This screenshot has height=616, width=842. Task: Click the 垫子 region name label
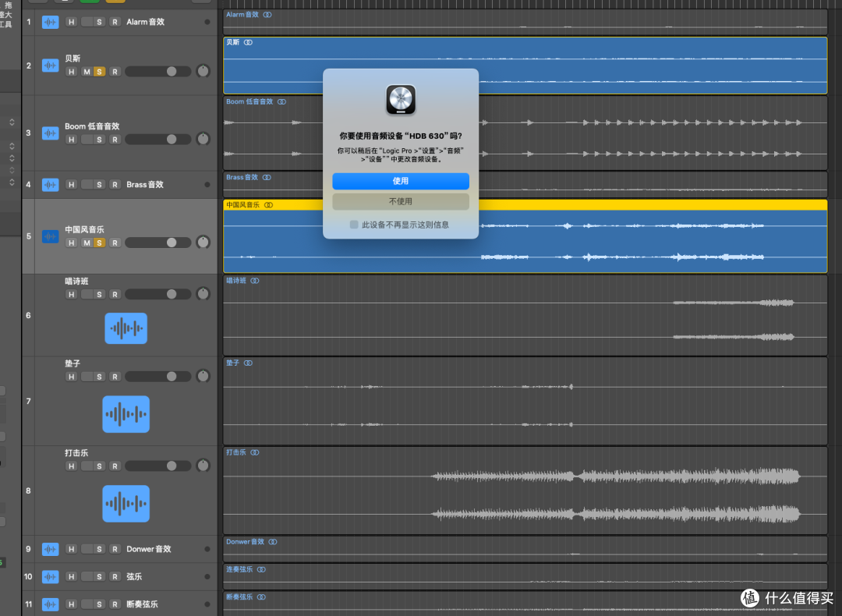[x=232, y=363]
